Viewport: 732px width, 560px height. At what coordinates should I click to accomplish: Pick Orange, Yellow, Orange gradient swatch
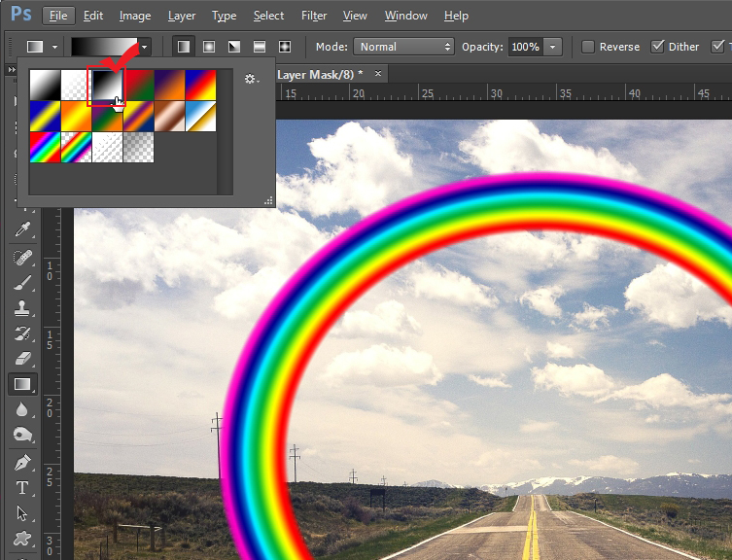[x=77, y=117]
